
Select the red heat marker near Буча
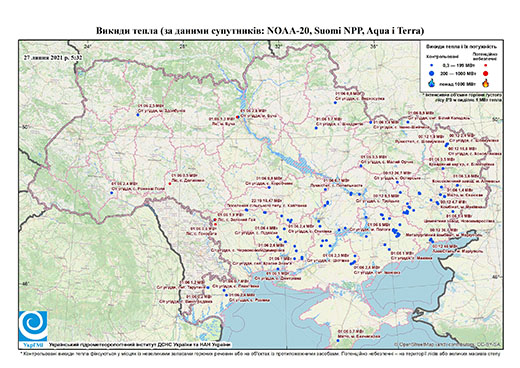(x=237, y=117)
